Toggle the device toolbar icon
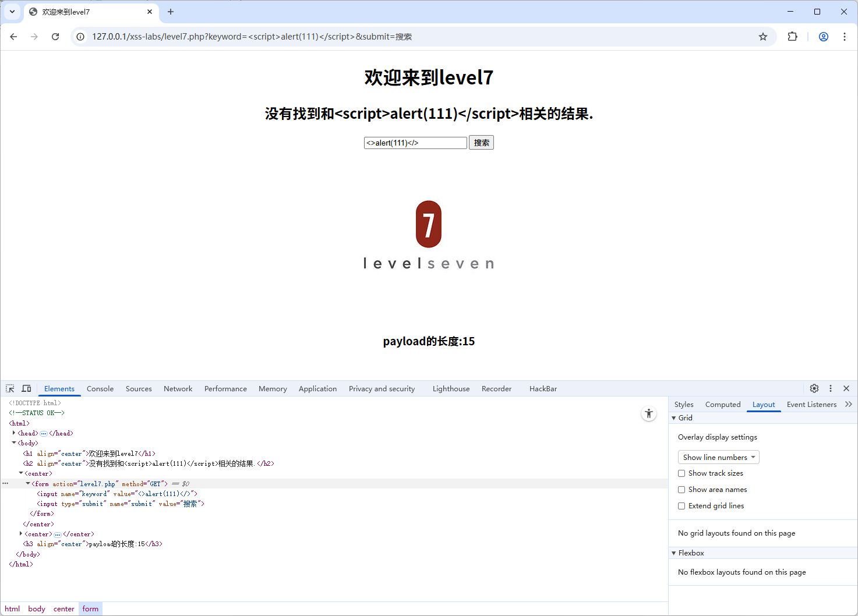Viewport: 858px width, 616px height. coord(27,388)
